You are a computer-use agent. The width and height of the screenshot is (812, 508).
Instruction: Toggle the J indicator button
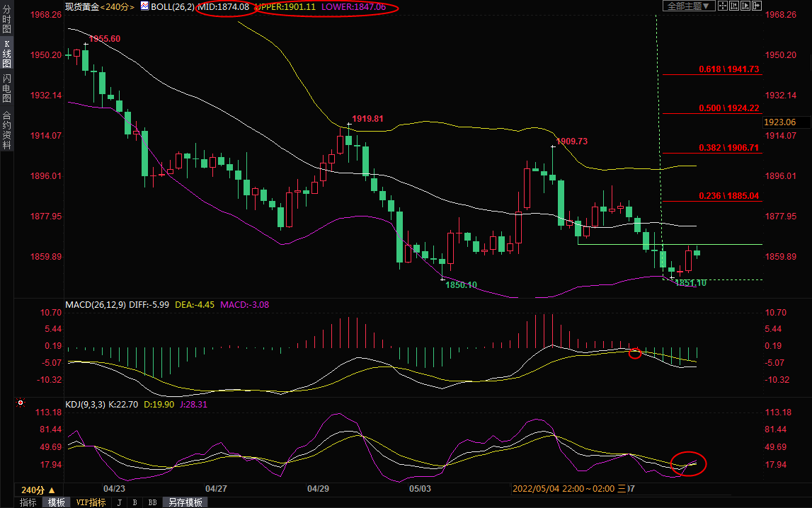pyautogui.click(x=119, y=502)
